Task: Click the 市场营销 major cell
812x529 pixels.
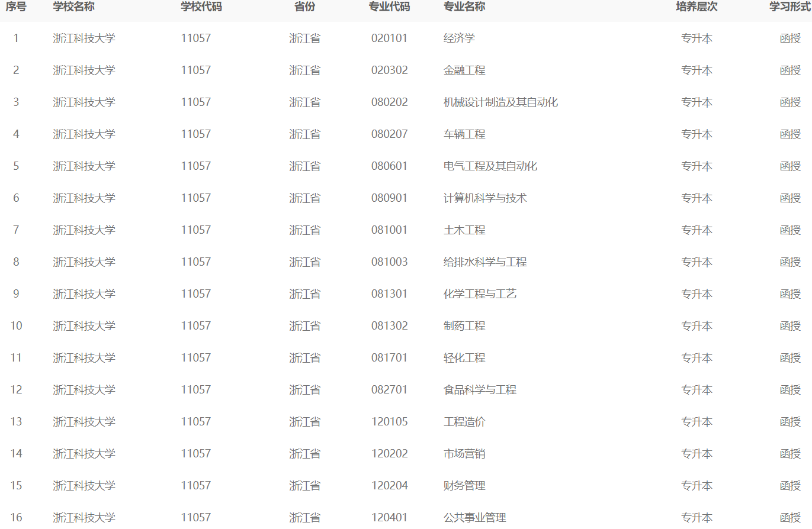Action: (x=464, y=454)
